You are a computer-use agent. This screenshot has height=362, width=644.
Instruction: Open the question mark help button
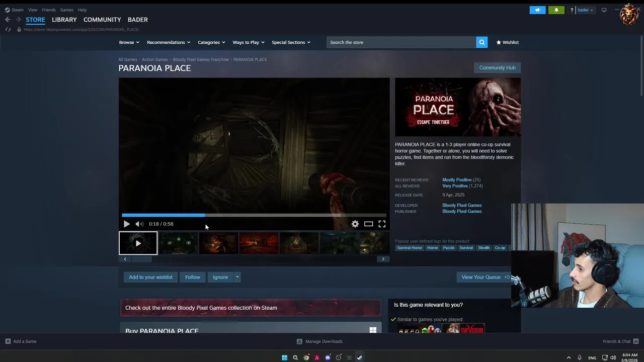(572, 10)
